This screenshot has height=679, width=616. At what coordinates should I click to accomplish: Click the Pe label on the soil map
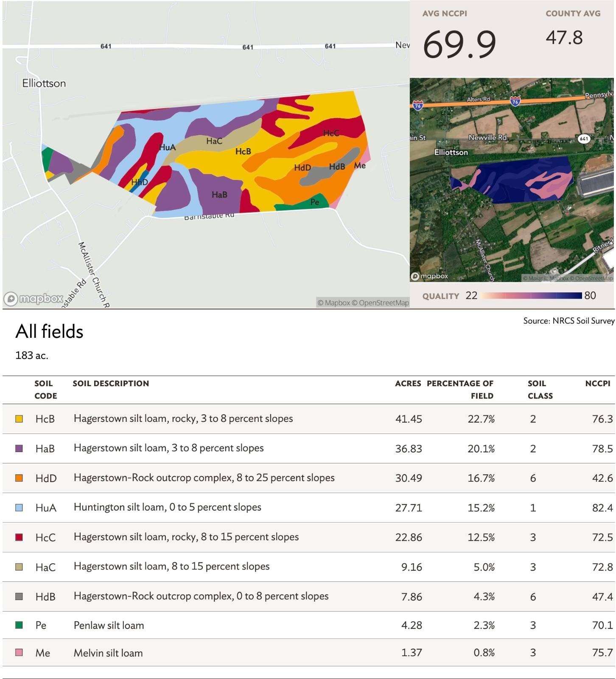(x=315, y=202)
